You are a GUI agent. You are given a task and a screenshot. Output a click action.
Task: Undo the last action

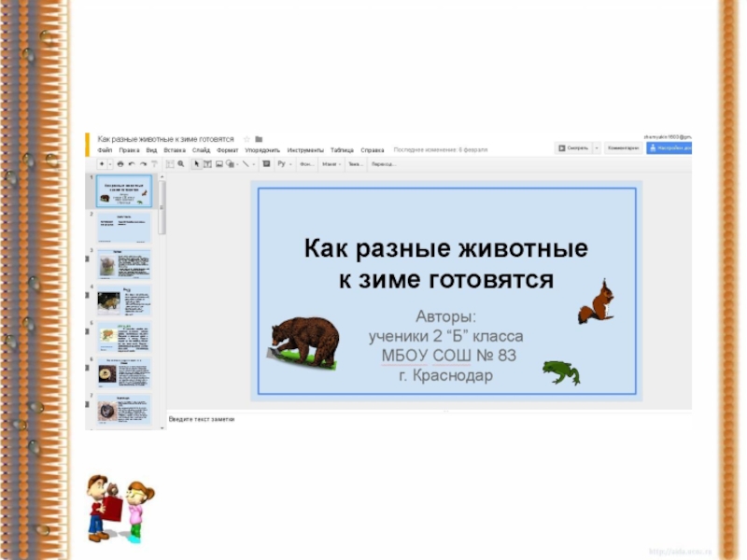(x=132, y=164)
